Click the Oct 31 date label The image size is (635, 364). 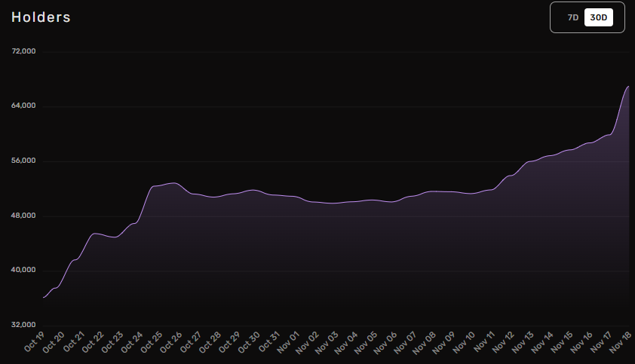[270, 343]
